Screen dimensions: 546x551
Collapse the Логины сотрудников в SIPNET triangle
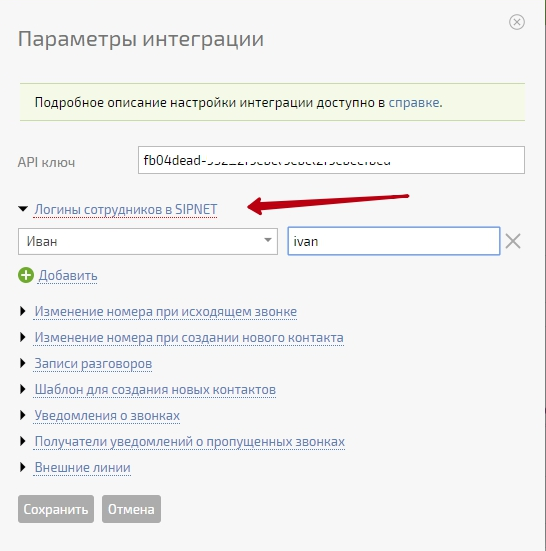(x=23, y=209)
